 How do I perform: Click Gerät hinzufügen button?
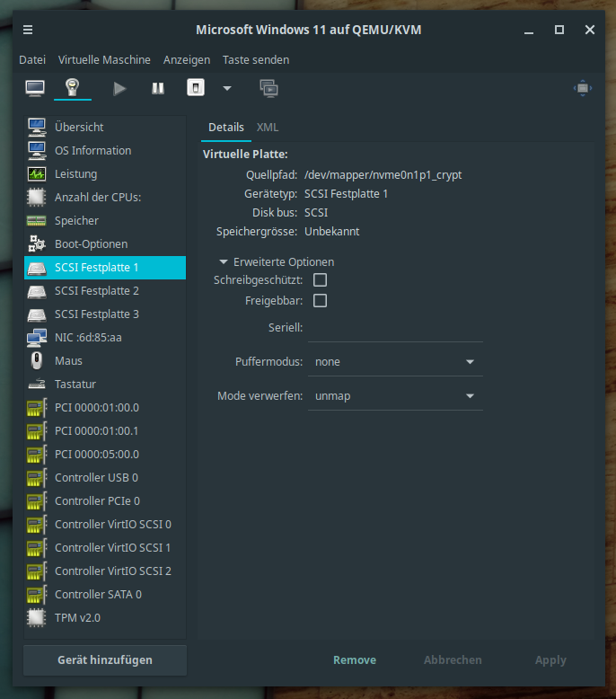pos(105,659)
